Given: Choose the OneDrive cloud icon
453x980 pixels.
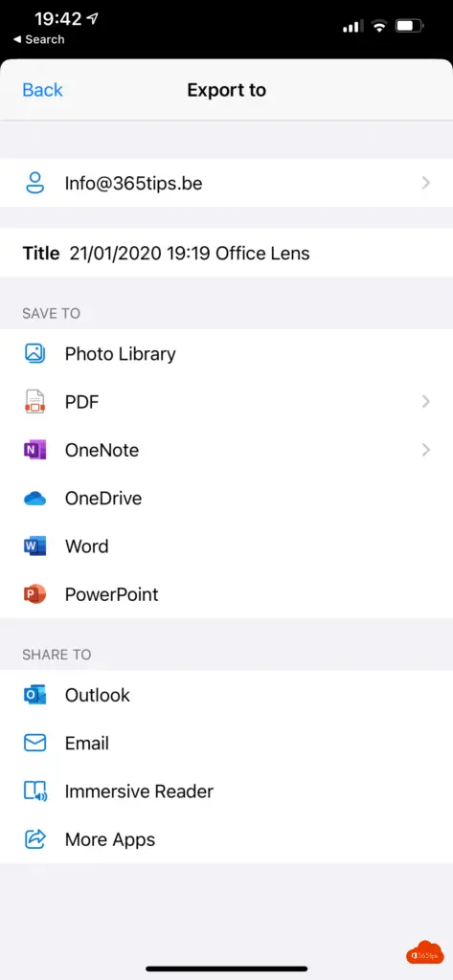Looking at the screenshot, I should [35, 498].
